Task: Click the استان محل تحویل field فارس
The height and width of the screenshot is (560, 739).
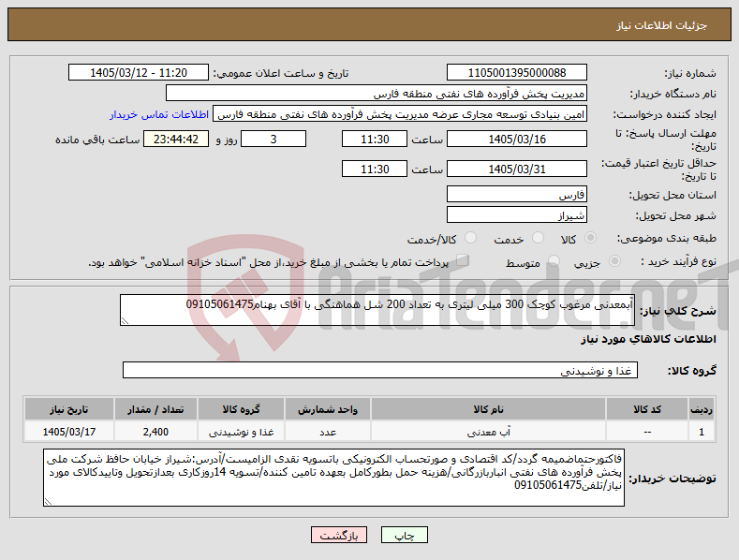Action: [x=516, y=194]
